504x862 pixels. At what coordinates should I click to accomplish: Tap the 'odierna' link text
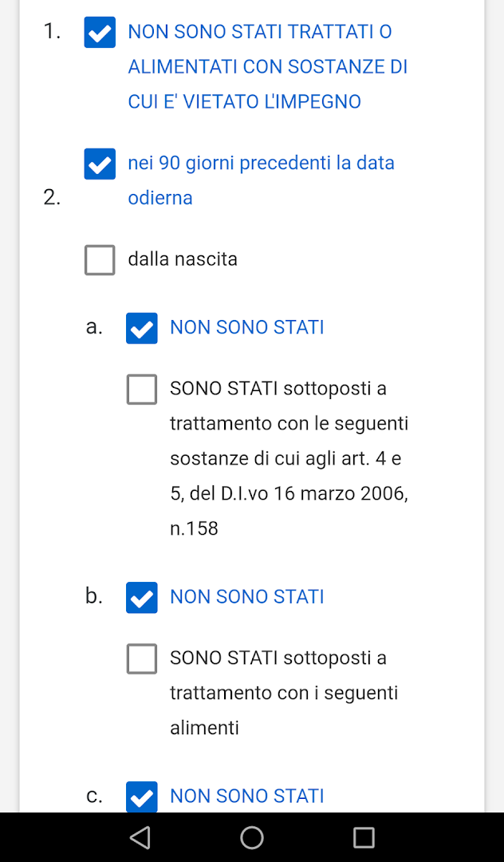pos(159,197)
